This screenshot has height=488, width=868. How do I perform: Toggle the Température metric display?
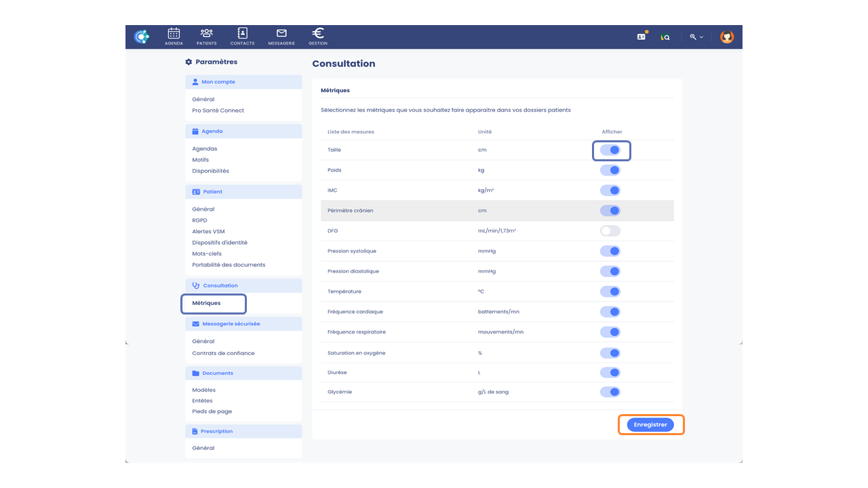(610, 291)
